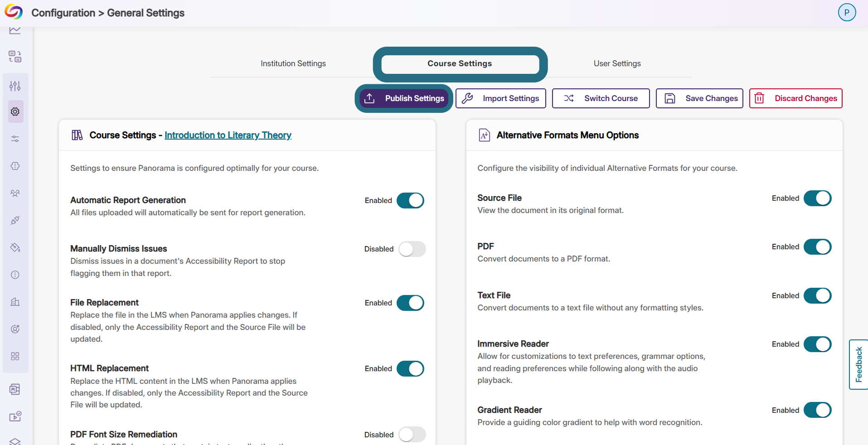Click the Publish Settings button
Screen dimensions: 868x445
point(404,98)
